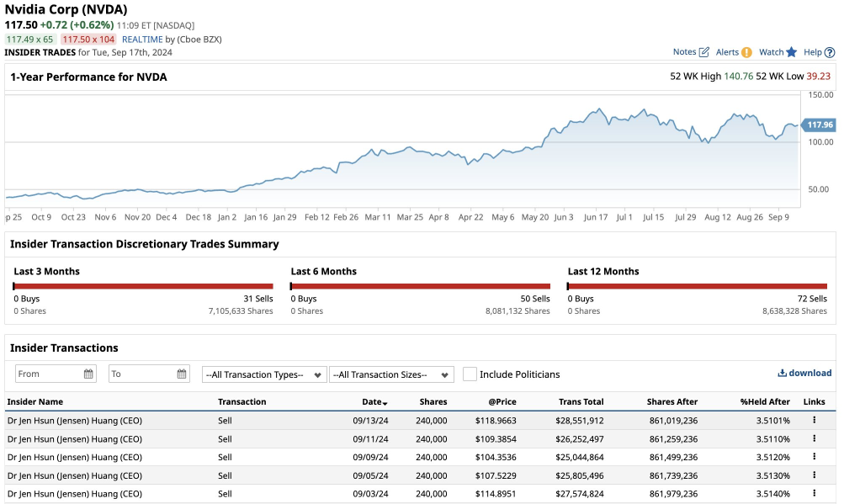Click the $28,551,912 trans total value

click(580, 421)
